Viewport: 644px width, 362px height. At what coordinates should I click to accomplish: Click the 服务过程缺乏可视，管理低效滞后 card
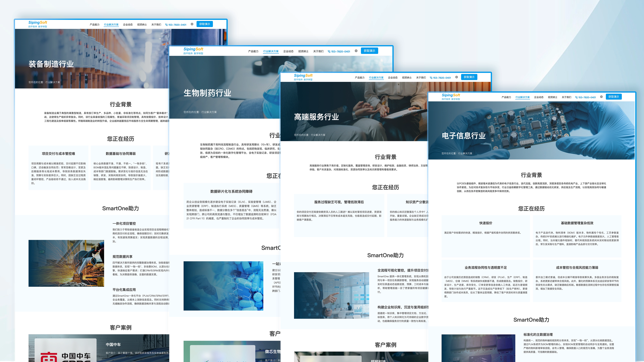(339, 216)
